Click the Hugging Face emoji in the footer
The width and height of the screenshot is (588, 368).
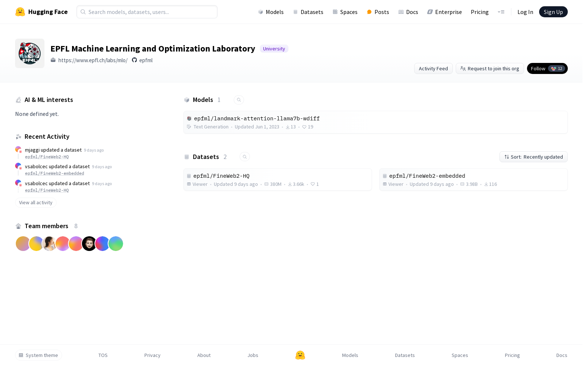point(300,355)
